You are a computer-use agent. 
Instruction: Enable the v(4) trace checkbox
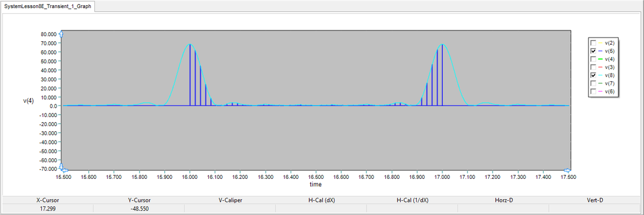[592, 59]
